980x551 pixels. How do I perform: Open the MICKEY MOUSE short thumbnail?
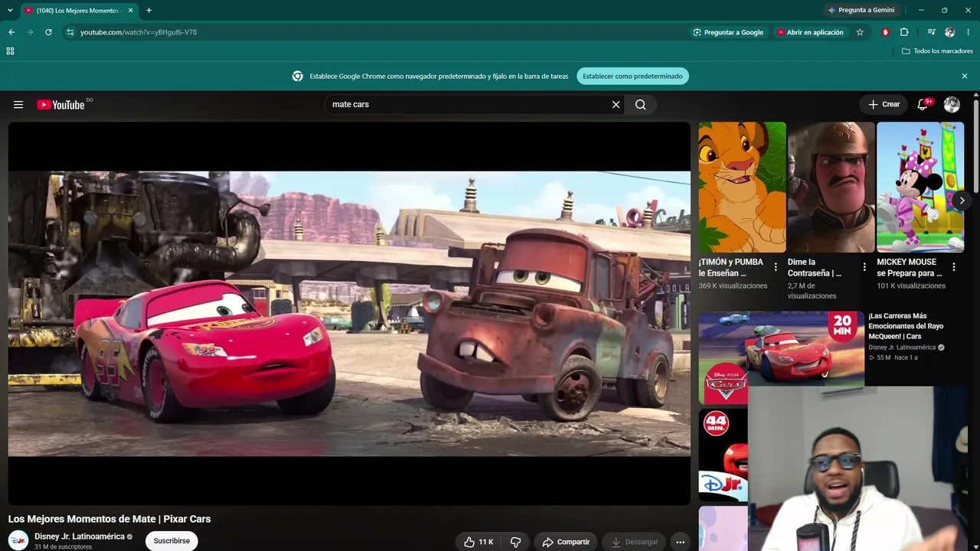(920, 187)
